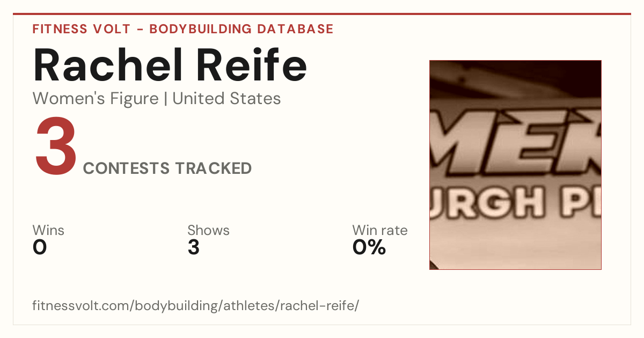Screen dimensions: 644x338
Task: Click the athlete thumbnail photo
Action: pyautogui.click(x=515, y=165)
